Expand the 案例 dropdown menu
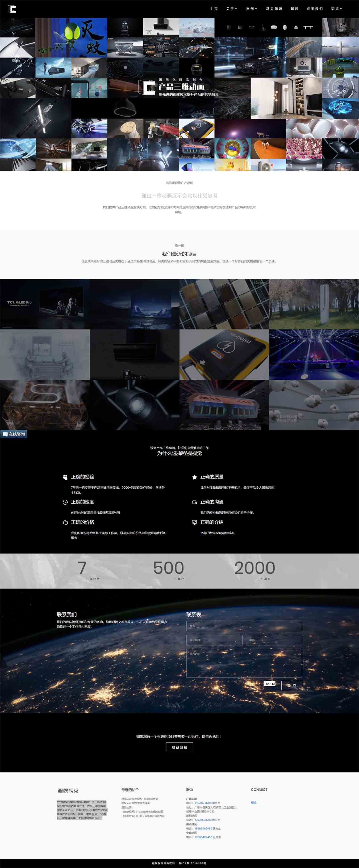 click(251, 9)
